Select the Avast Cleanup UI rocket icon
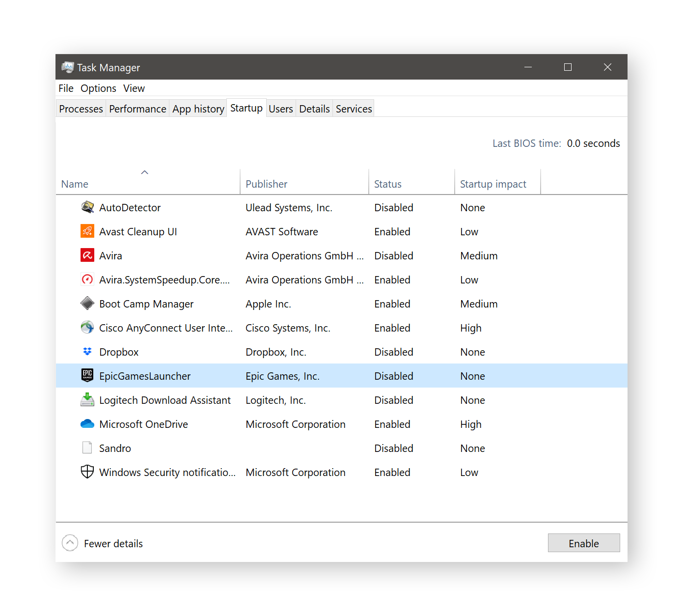This screenshot has height=616, width=684. (87, 231)
